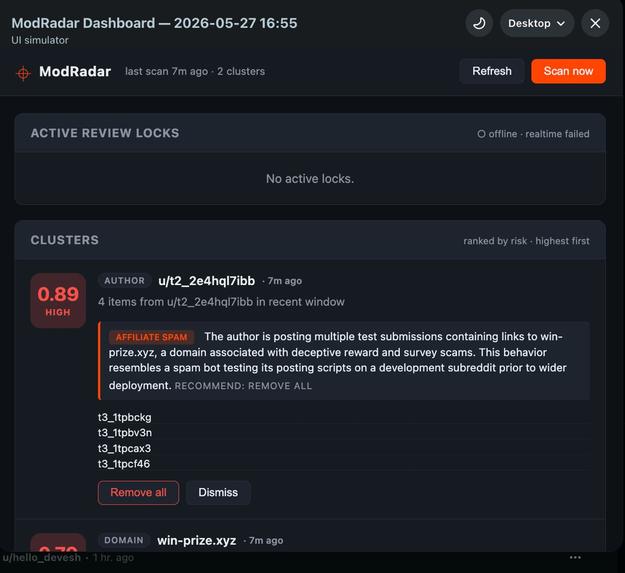The height and width of the screenshot is (573, 625).
Task: Click the ModRadar Dashboard title text
Action: coord(154,23)
